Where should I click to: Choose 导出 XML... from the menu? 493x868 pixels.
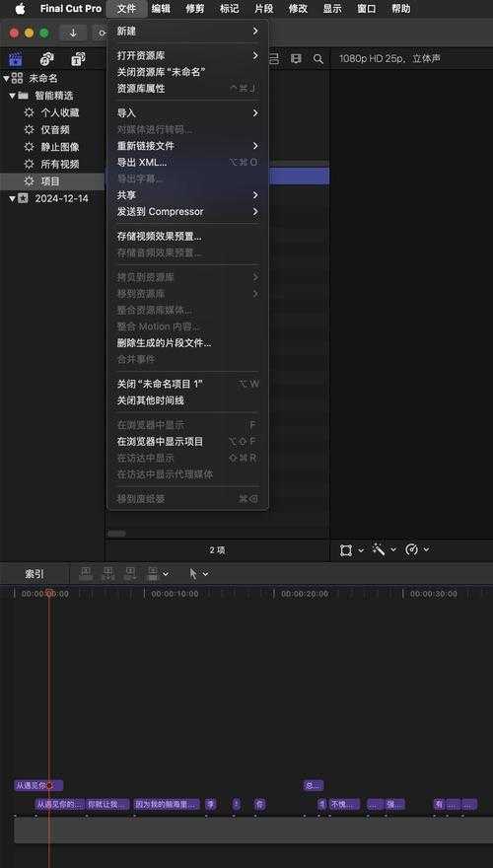[x=187, y=162]
